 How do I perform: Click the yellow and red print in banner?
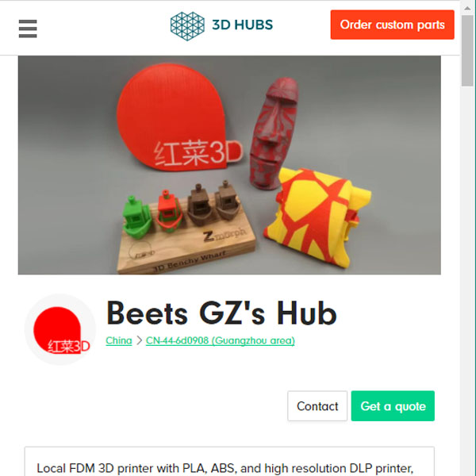pos(317,217)
